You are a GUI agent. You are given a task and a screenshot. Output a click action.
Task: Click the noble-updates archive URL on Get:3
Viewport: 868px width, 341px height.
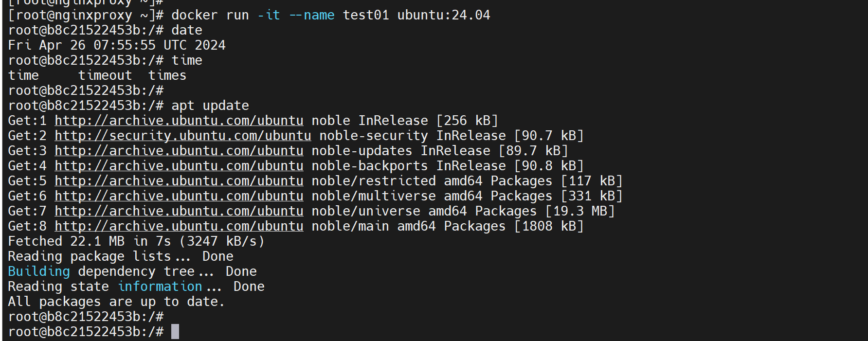tap(179, 151)
